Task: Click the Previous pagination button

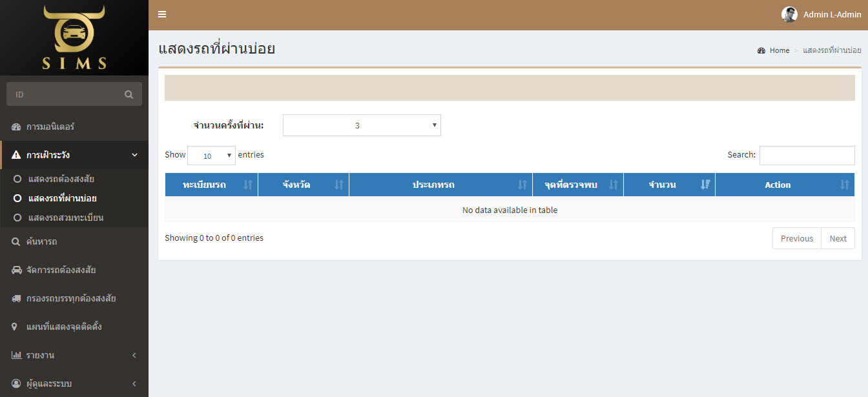Action: pos(797,238)
